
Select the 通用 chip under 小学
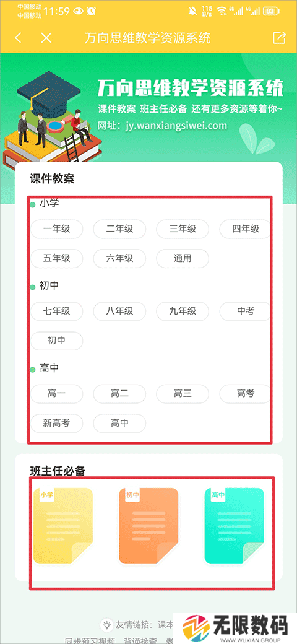point(183,259)
